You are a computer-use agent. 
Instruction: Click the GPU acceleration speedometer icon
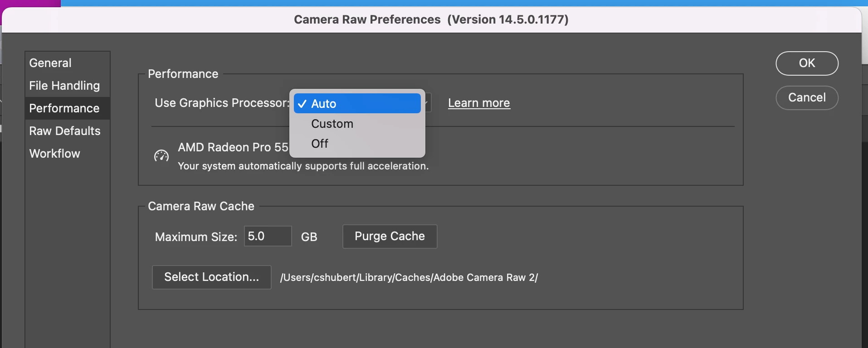[x=161, y=156]
